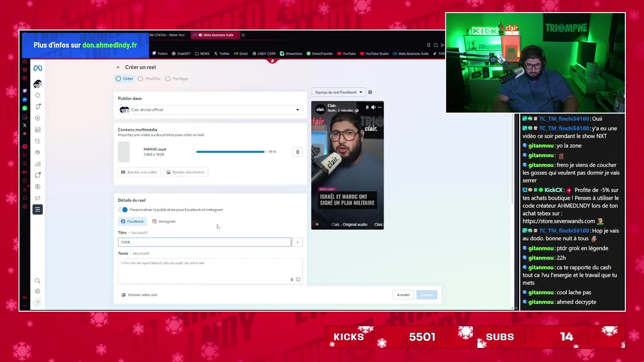644x362 pixels.
Task: Open the Ads megaphone icon in sidebar
Action: 38,198
